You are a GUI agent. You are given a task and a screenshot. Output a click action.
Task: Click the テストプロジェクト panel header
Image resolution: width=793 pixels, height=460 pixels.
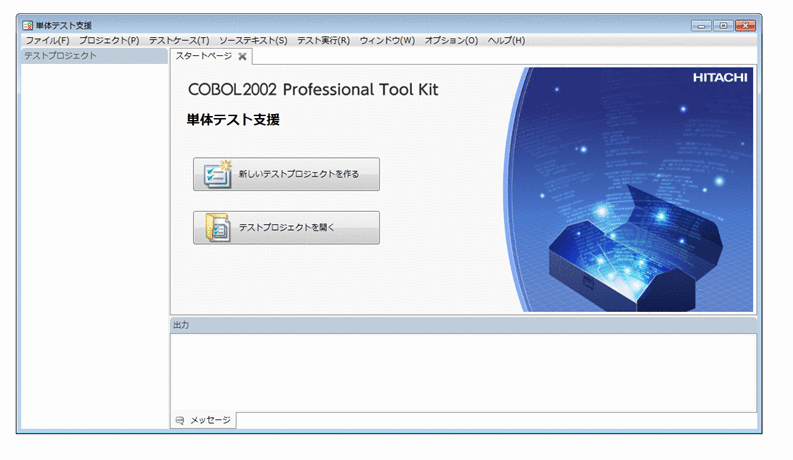(94, 56)
